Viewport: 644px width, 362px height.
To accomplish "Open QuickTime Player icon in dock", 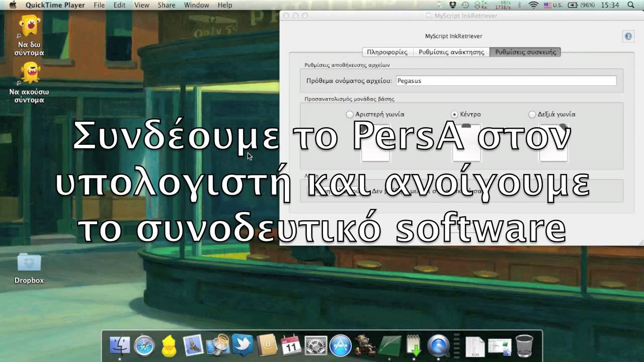I will tap(438, 345).
